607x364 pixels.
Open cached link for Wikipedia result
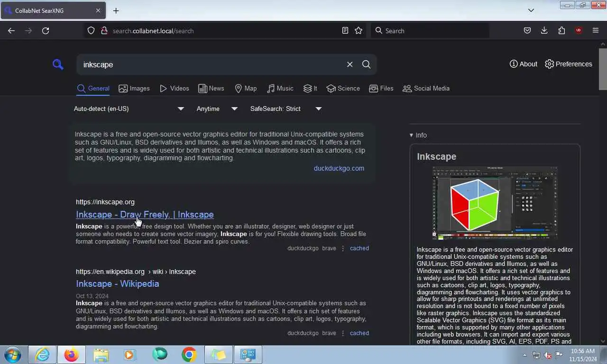(x=359, y=333)
